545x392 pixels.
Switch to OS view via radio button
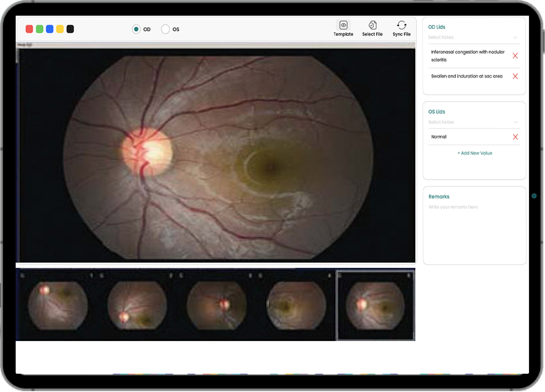pos(165,29)
